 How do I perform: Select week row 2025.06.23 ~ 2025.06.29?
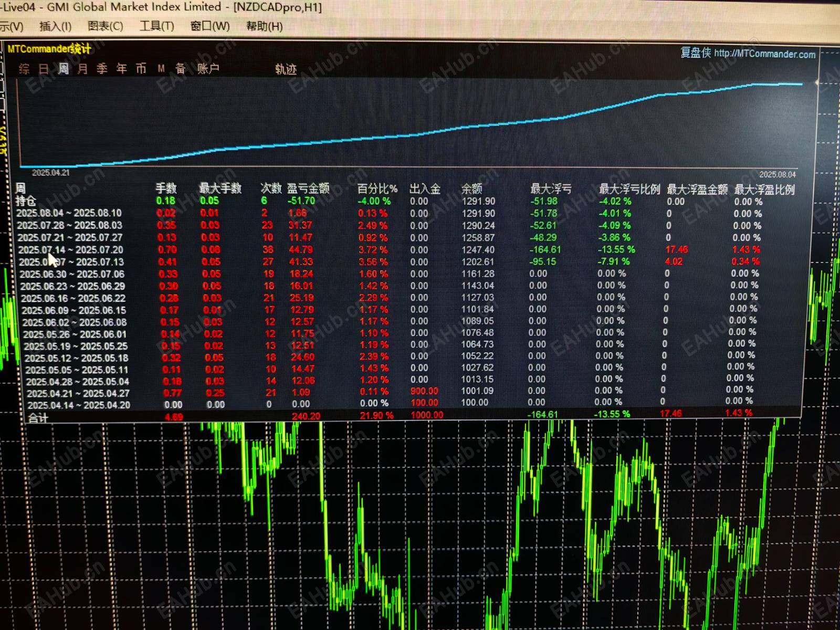click(x=73, y=286)
